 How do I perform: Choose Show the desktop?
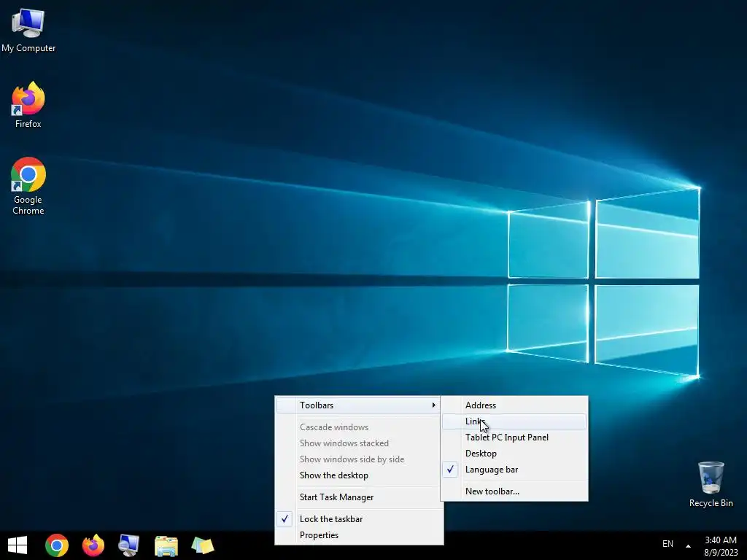(357, 475)
